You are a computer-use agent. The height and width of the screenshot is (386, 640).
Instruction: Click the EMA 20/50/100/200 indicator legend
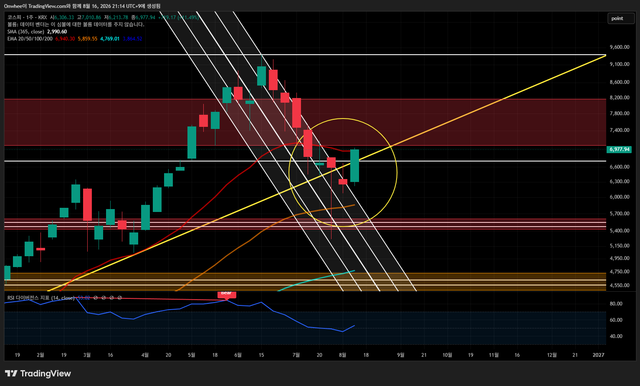tap(30, 39)
